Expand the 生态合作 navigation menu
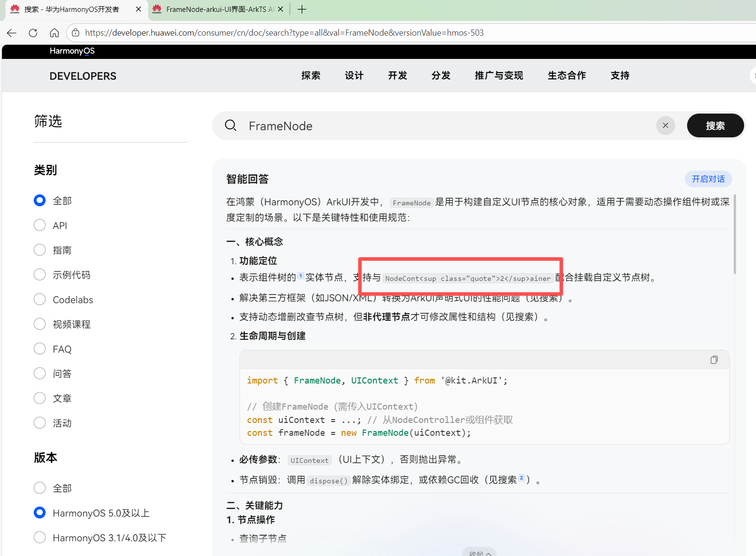756x556 pixels. 566,76
